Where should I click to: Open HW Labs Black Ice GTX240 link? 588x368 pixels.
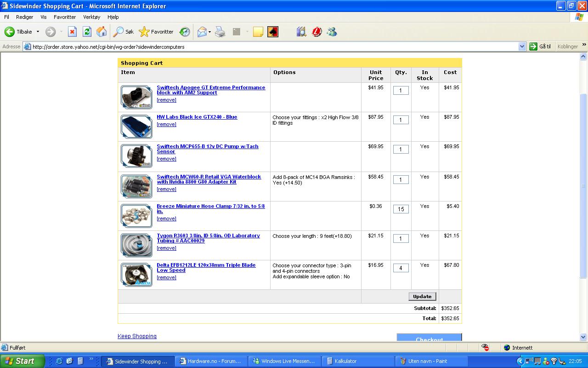pyautogui.click(x=197, y=117)
